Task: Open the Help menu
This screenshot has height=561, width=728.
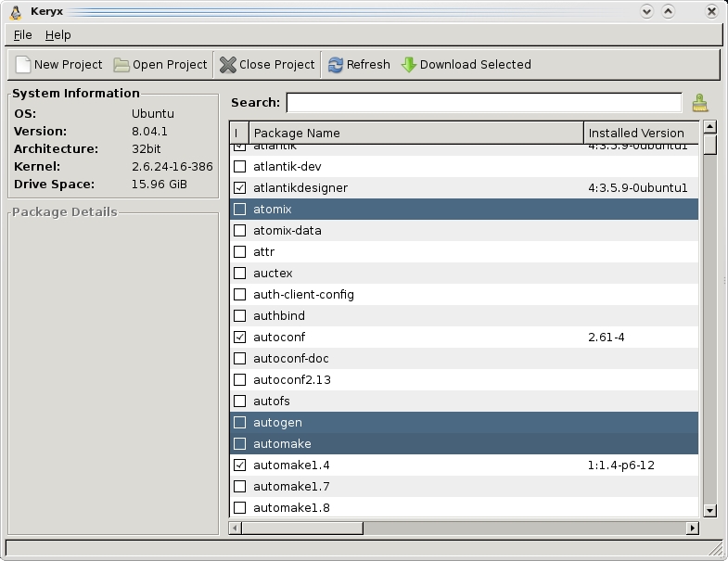Action: pyautogui.click(x=57, y=35)
